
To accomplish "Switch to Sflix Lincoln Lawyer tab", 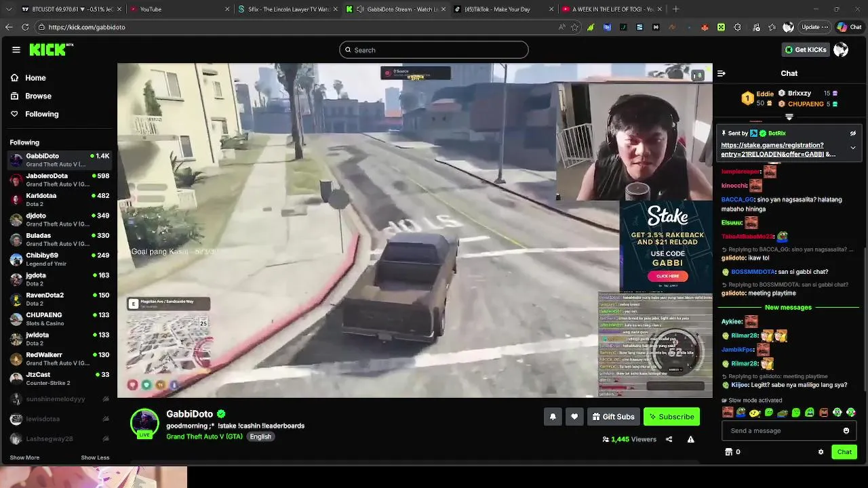I will (288, 9).
